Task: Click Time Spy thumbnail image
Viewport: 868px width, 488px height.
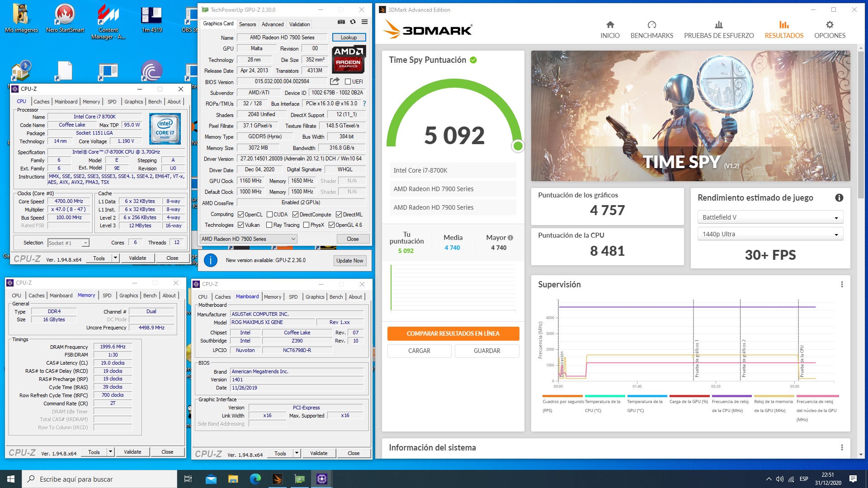Action: click(690, 116)
